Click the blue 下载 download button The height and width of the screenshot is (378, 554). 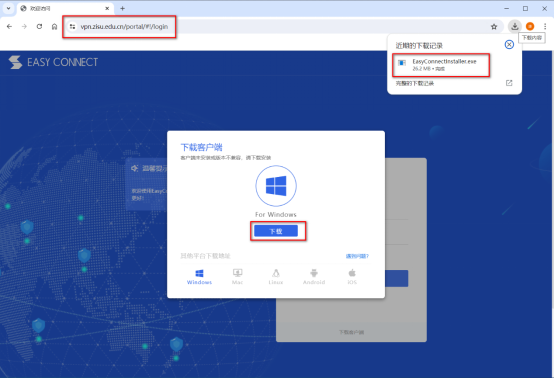pos(276,231)
